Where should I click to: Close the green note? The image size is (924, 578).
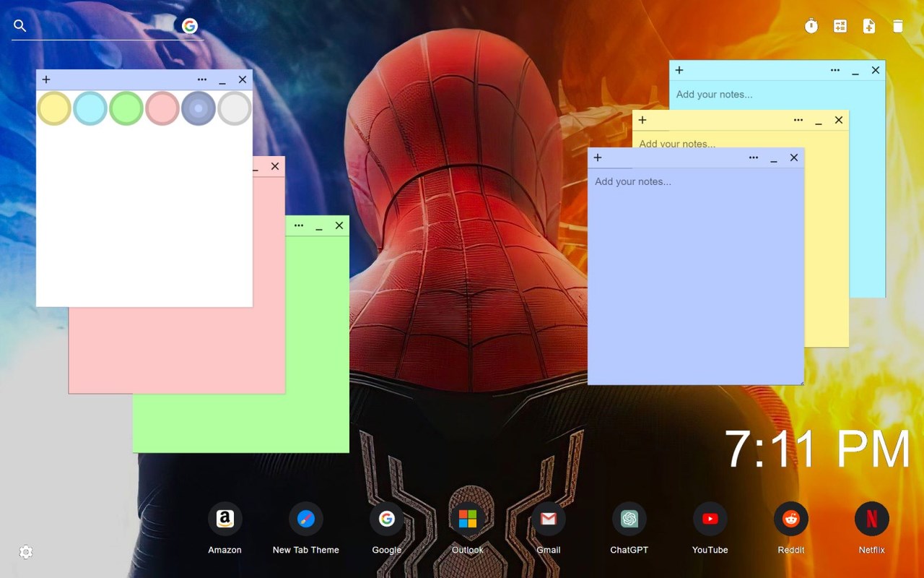339,225
